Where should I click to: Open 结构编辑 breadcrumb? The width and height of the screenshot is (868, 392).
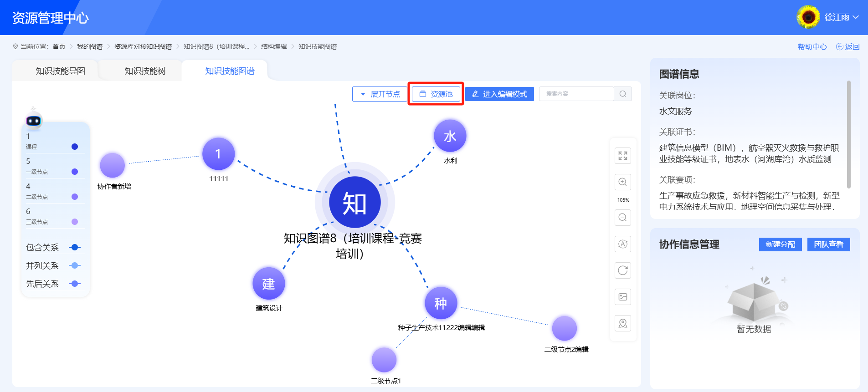click(x=274, y=46)
